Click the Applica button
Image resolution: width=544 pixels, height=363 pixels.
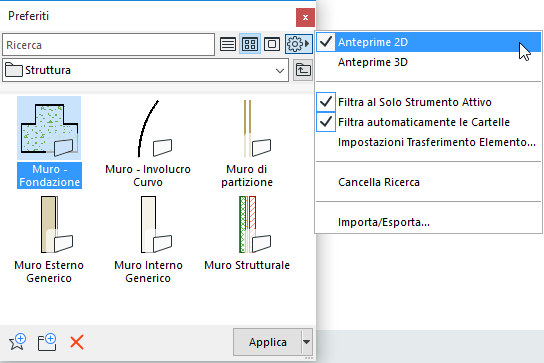click(x=267, y=342)
